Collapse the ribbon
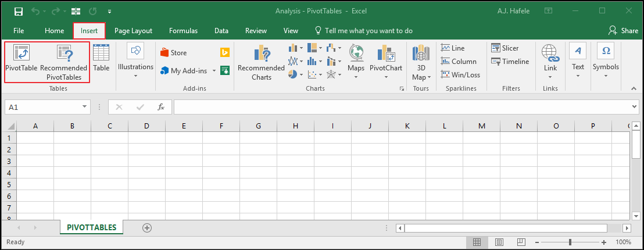This screenshot has width=644, height=250. coord(634,88)
